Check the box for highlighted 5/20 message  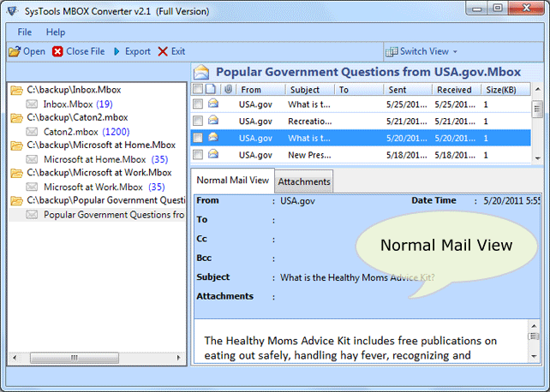[198, 138]
